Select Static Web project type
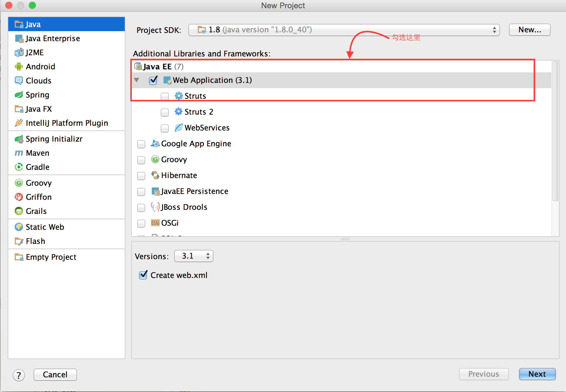The width and height of the screenshot is (566, 392). tap(66, 227)
